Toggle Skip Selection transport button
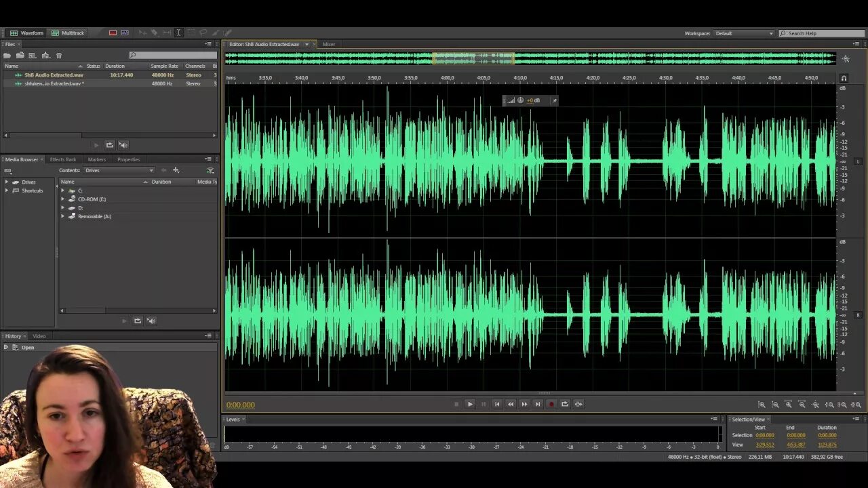This screenshot has height=488, width=868. point(578,404)
